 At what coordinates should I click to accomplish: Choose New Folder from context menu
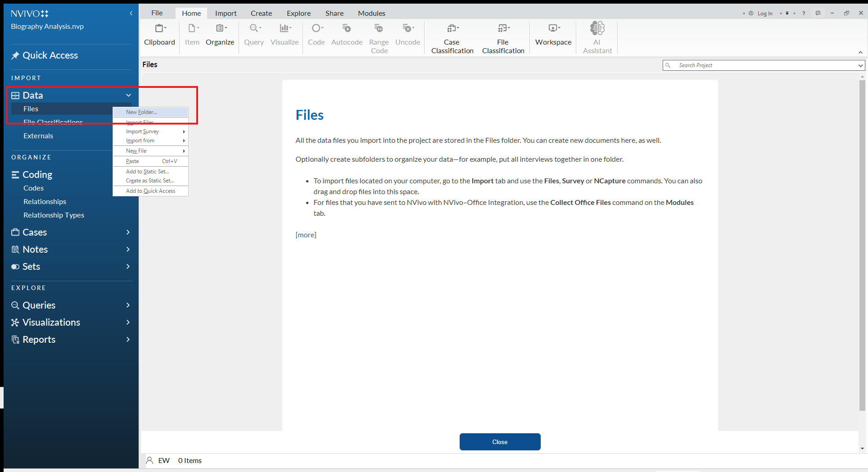pos(141,112)
